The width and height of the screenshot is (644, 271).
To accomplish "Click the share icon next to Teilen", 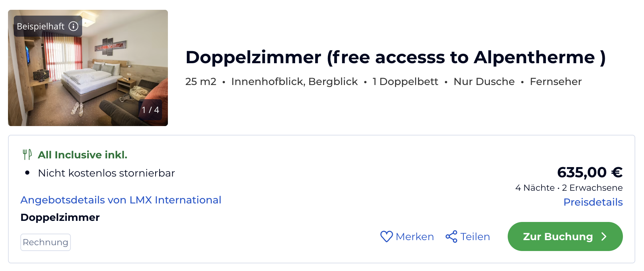I will click(451, 236).
